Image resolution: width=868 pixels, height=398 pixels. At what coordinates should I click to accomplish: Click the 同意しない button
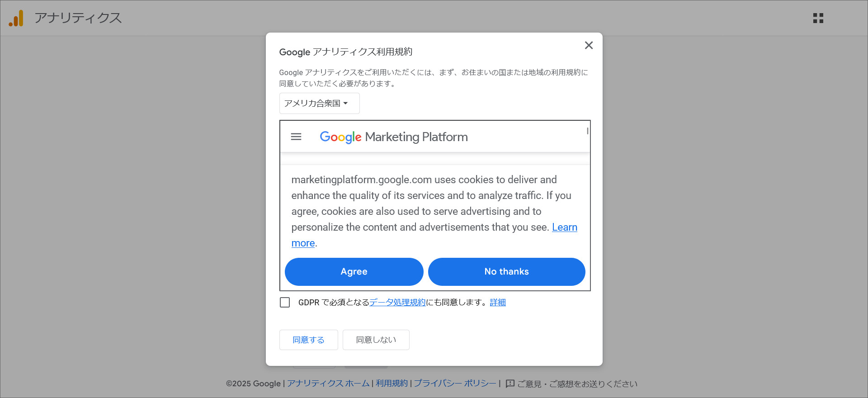(x=376, y=340)
